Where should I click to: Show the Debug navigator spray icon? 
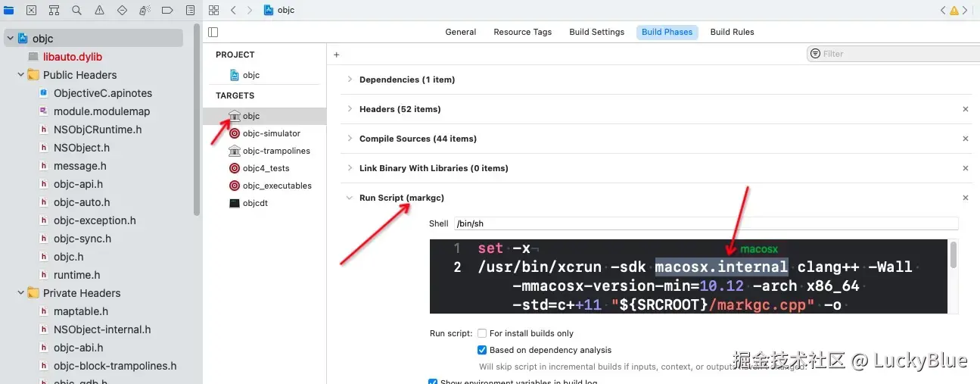(145, 11)
